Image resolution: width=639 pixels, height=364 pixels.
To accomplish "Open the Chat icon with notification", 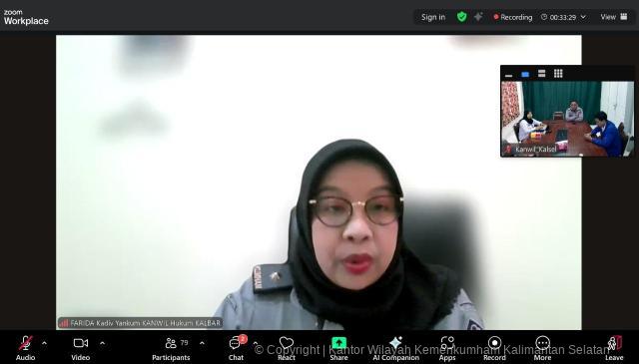I will point(236,343).
